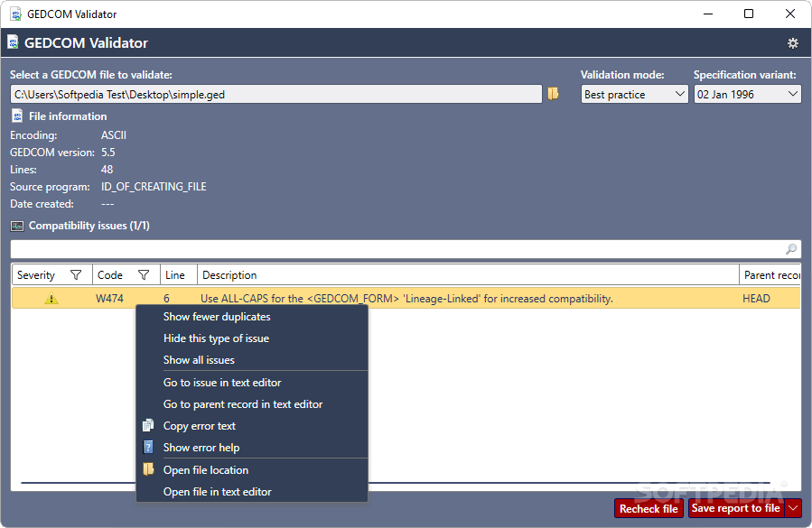Click the Code column filter funnel icon
Viewport: 812px width, 528px height.
pos(144,275)
